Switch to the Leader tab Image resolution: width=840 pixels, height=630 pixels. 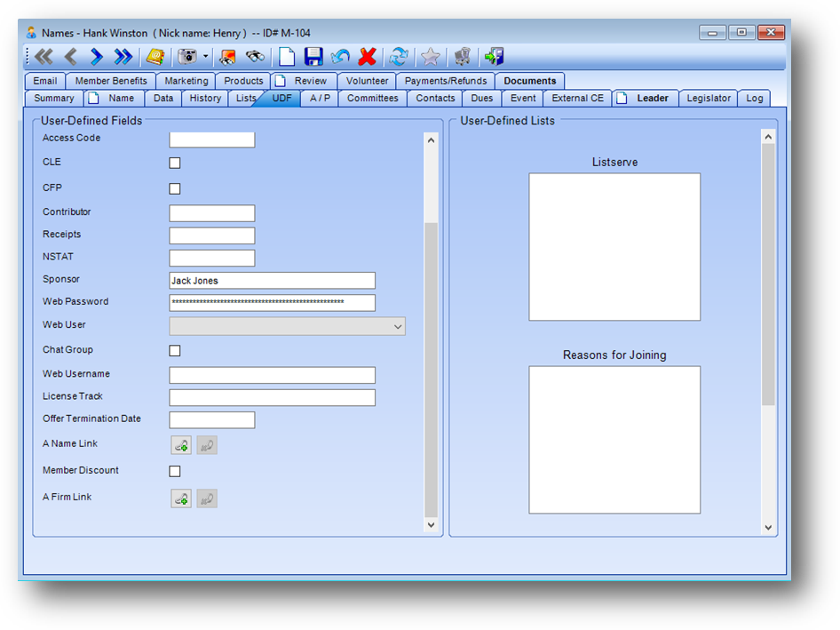pos(645,98)
